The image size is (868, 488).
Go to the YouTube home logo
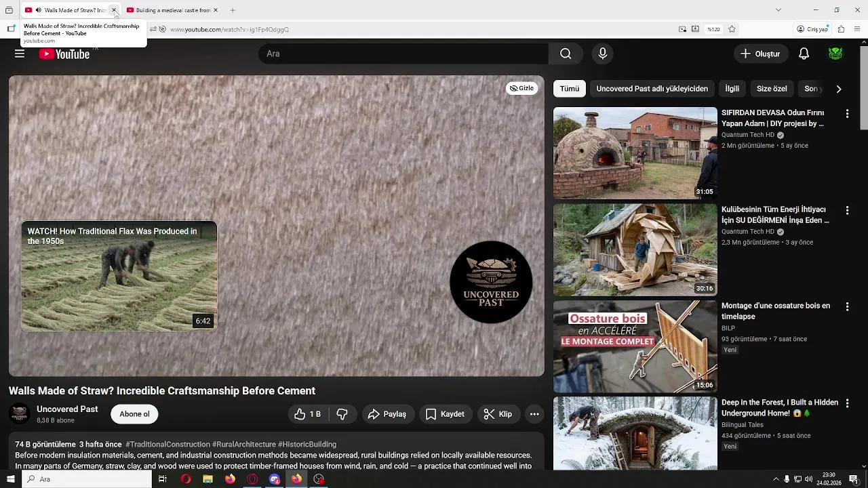64,54
